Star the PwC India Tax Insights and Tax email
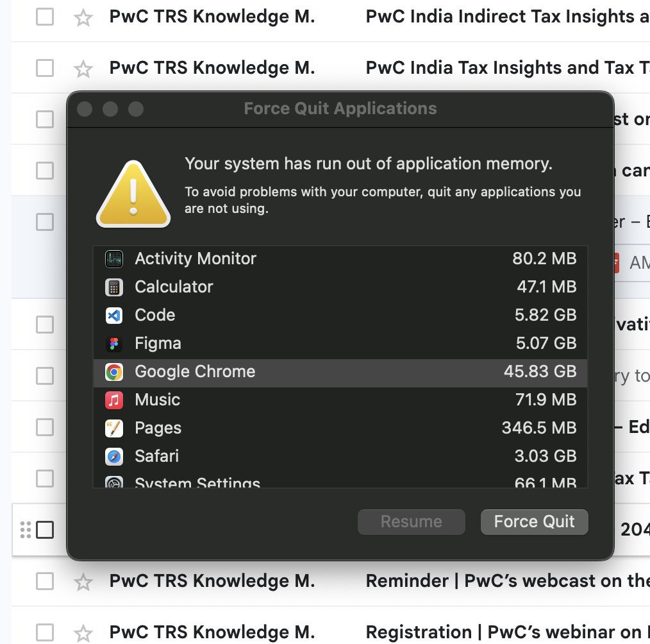The image size is (650, 644). click(x=83, y=69)
